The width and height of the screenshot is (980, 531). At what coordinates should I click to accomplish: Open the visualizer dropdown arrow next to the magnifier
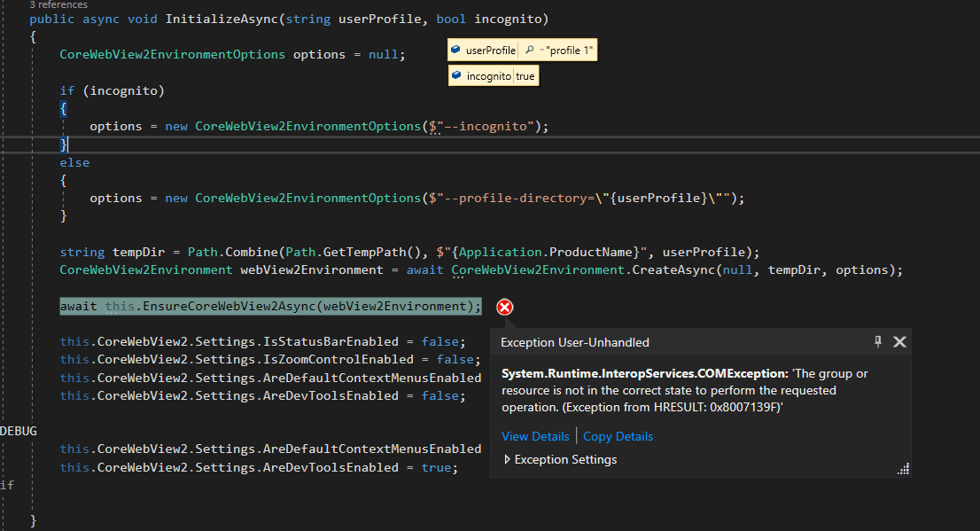pyautogui.click(x=543, y=50)
